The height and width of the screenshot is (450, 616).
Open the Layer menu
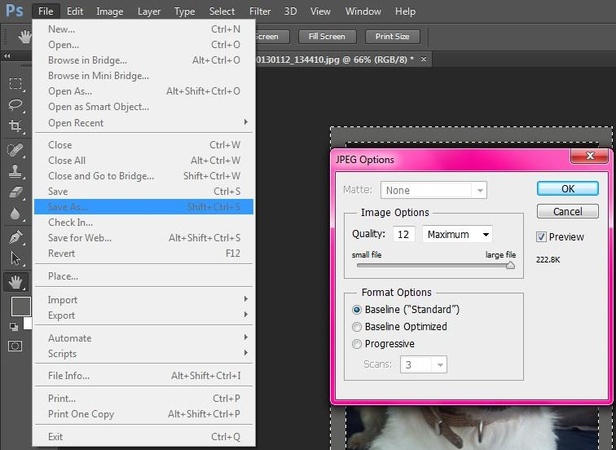click(x=149, y=11)
